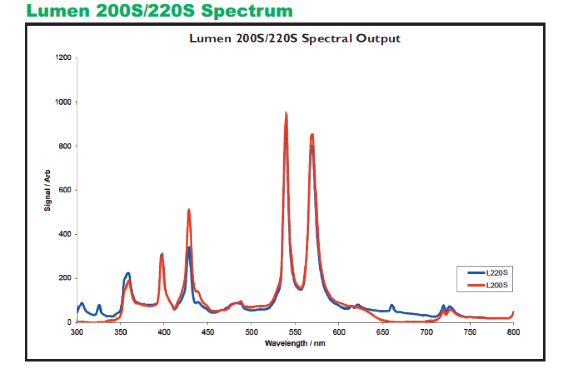Screen dimensions: 568x369
Task: Click the red peak tip near 430 nm
Action: pyautogui.click(x=189, y=211)
